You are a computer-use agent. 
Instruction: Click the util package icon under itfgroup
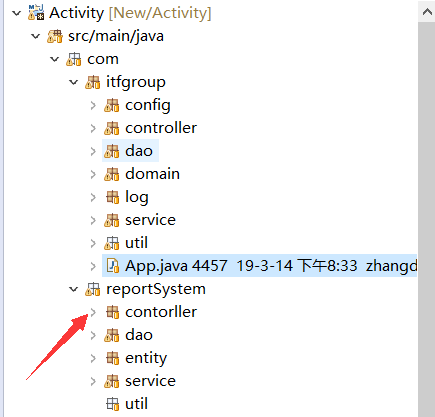click(x=112, y=243)
